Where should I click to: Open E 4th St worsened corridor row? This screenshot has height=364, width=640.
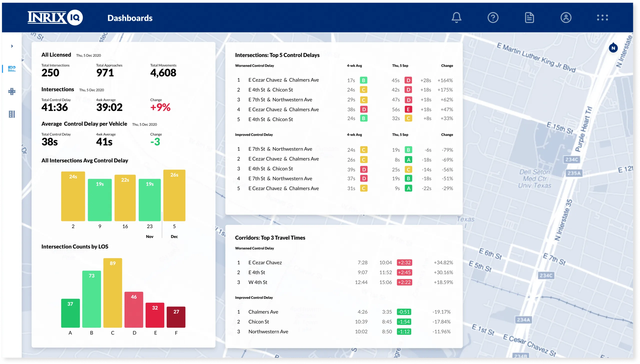click(256, 272)
